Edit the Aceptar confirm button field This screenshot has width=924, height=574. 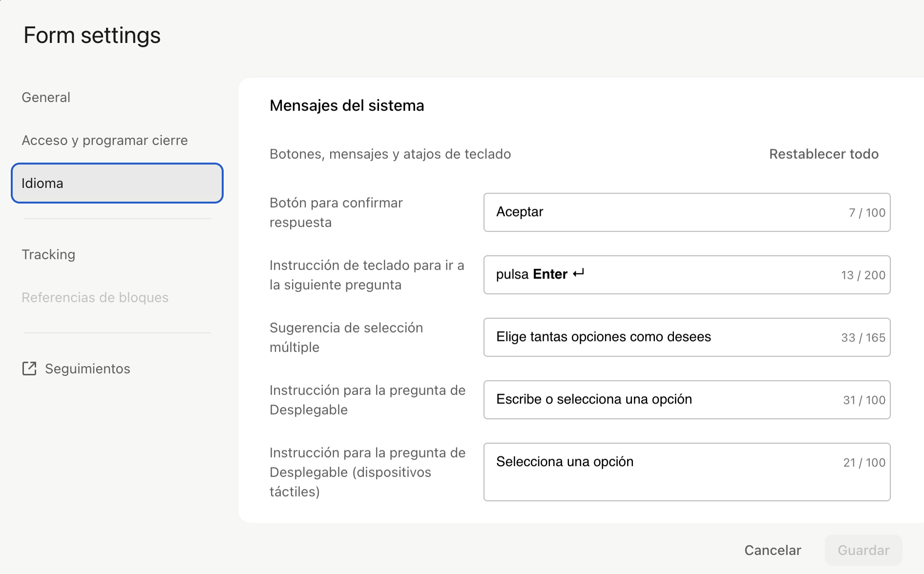(x=687, y=212)
